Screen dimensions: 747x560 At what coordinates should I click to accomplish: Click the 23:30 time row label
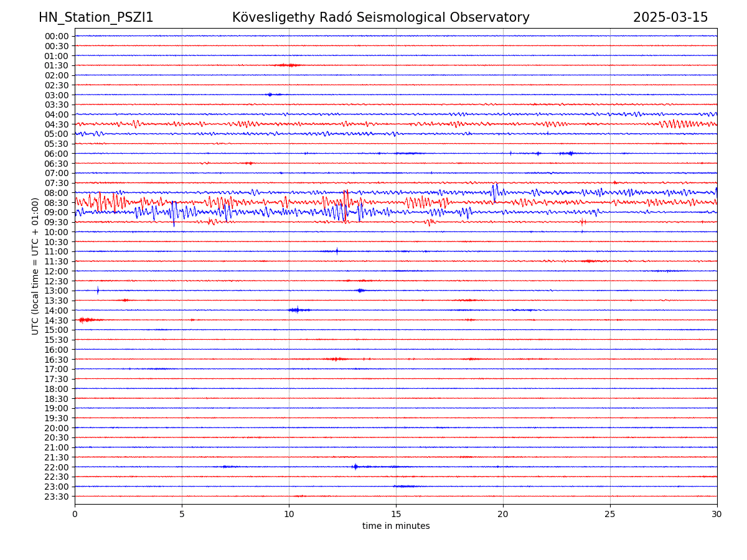click(57, 497)
